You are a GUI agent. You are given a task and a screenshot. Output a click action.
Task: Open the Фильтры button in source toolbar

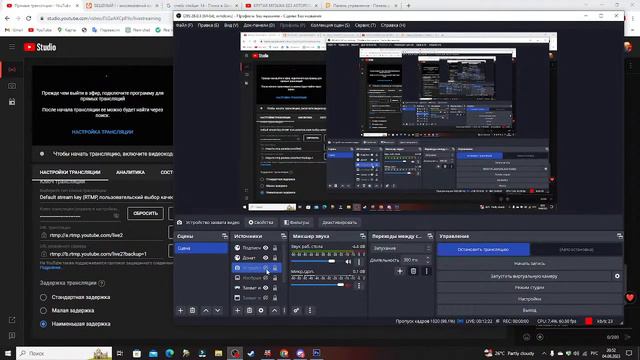(x=297, y=222)
